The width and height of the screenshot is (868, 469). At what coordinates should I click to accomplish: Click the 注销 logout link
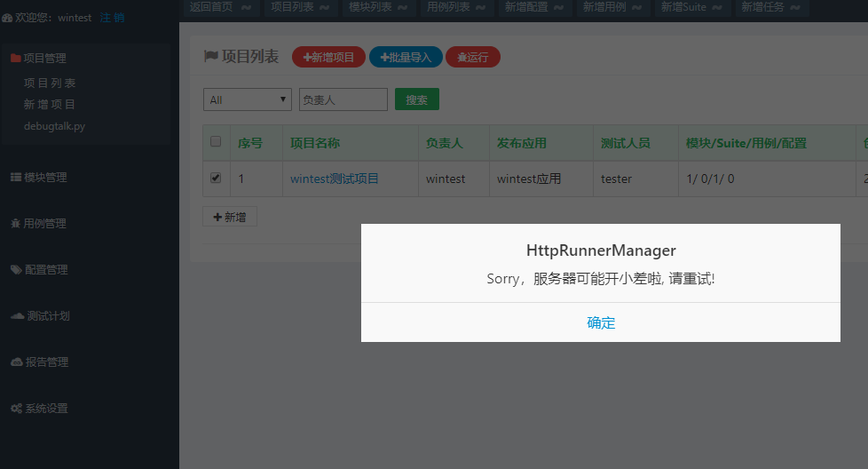[112, 18]
